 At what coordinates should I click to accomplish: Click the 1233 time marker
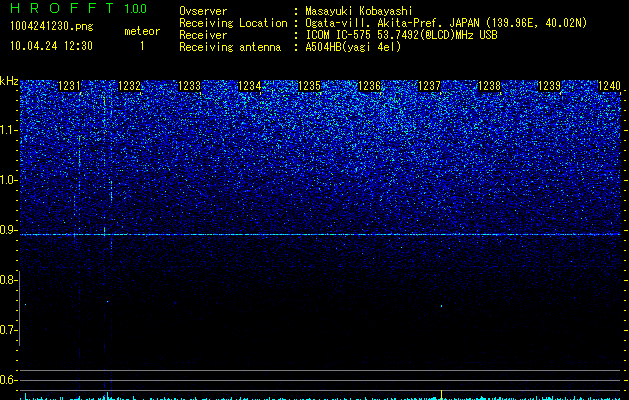pyautogui.click(x=189, y=86)
